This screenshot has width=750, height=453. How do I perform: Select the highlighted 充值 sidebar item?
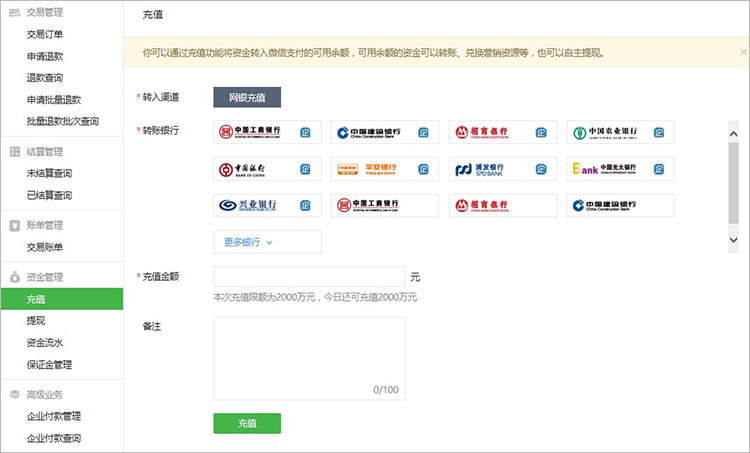[x=62, y=299]
